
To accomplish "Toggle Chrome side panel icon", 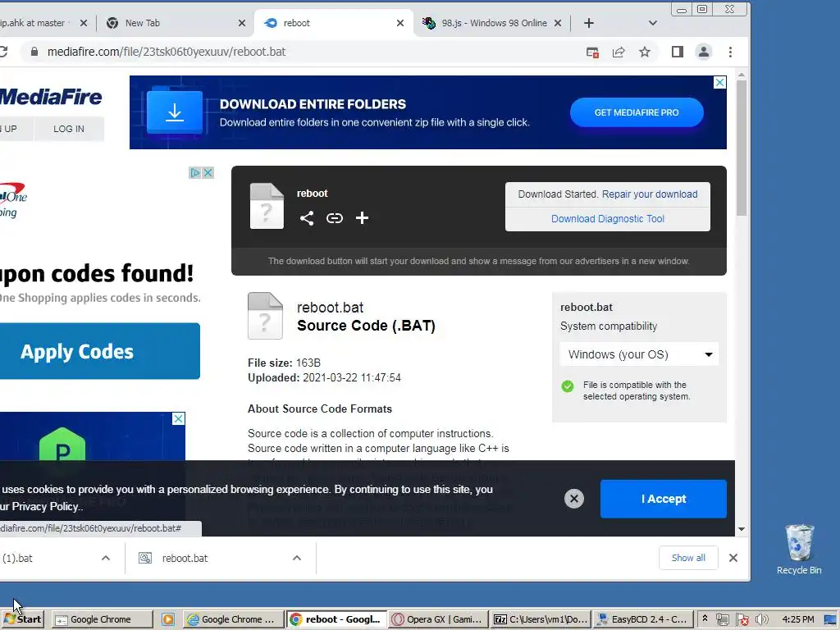I will [677, 52].
